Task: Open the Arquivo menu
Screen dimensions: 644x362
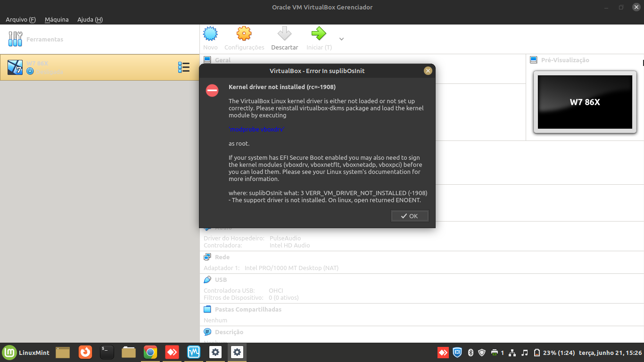Action: coord(21,19)
